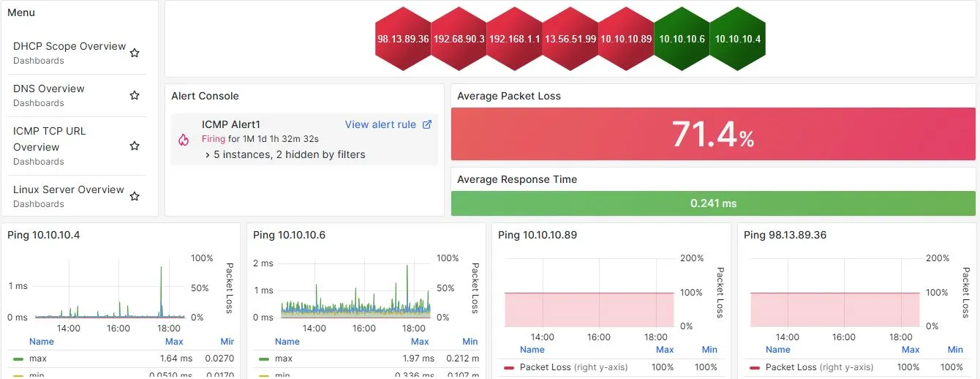Open DHCP Scope Overview dashboard
Screen dimensions: 980x379
(69, 46)
